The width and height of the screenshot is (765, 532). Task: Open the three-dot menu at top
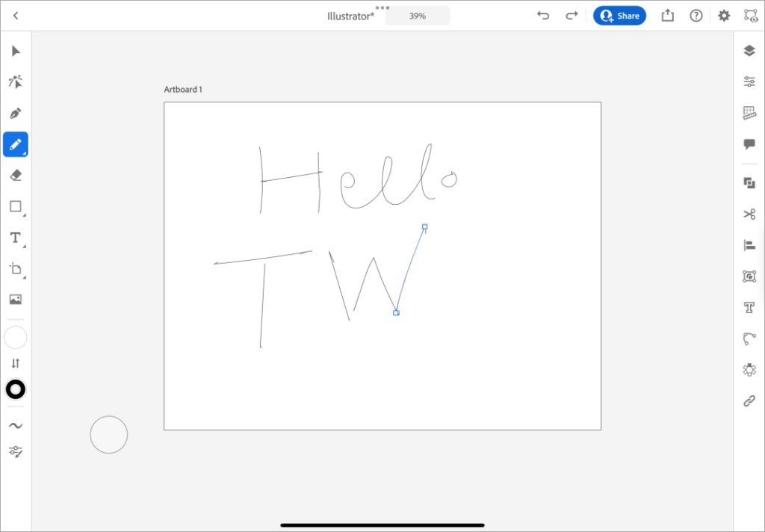(x=382, y=7)
